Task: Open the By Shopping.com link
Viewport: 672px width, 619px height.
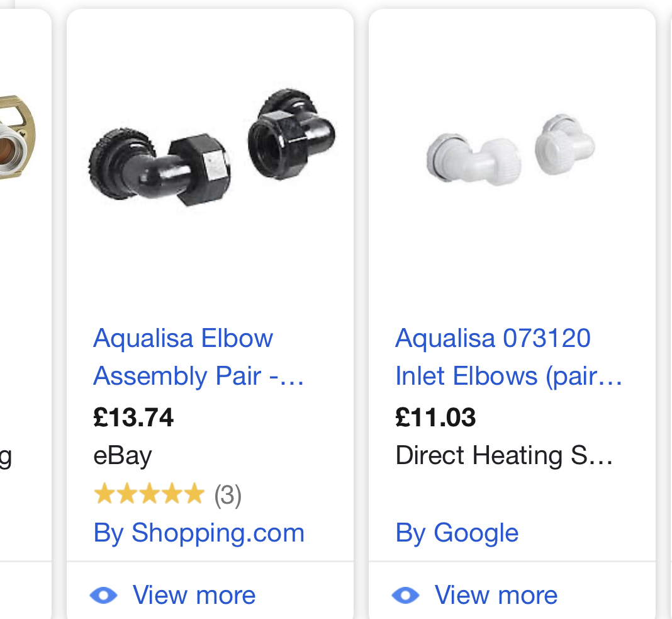Action: [x=199, y=533]
